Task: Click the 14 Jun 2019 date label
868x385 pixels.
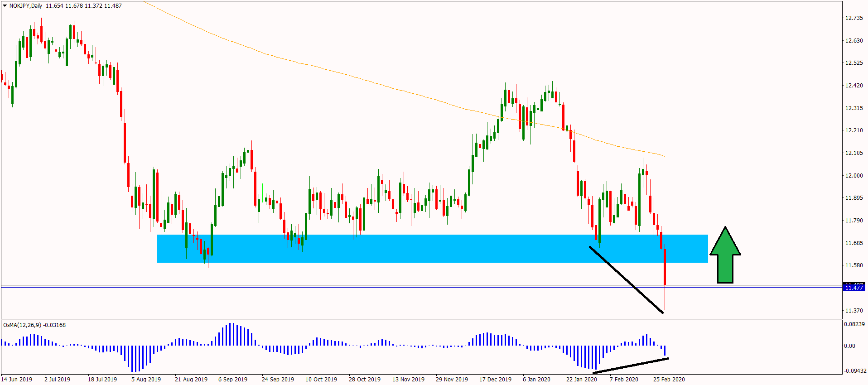Action: [17, 380]
